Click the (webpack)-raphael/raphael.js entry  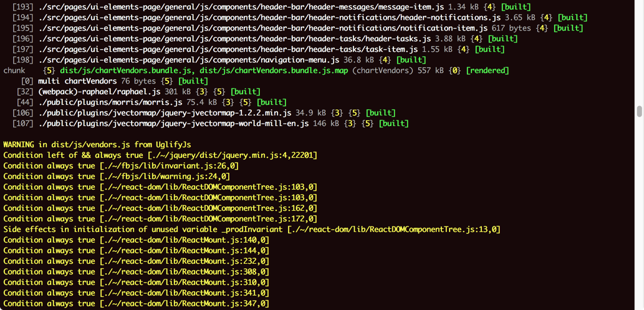(99, 92)
